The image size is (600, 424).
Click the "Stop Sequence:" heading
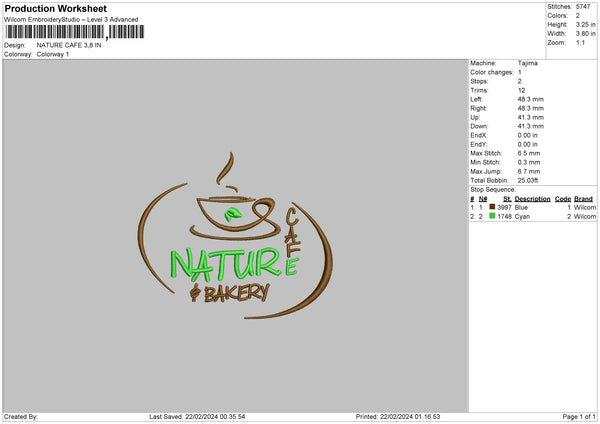493,190
